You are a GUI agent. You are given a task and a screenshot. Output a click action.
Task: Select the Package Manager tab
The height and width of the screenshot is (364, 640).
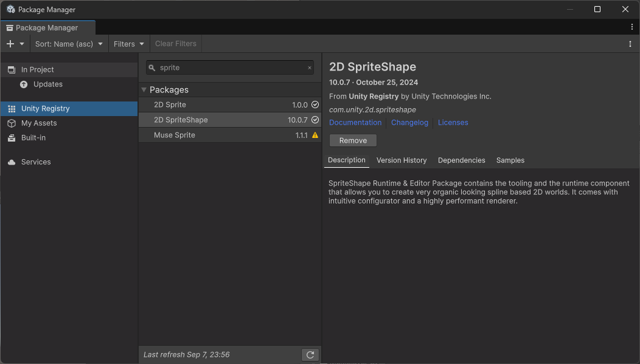[47, 28]
